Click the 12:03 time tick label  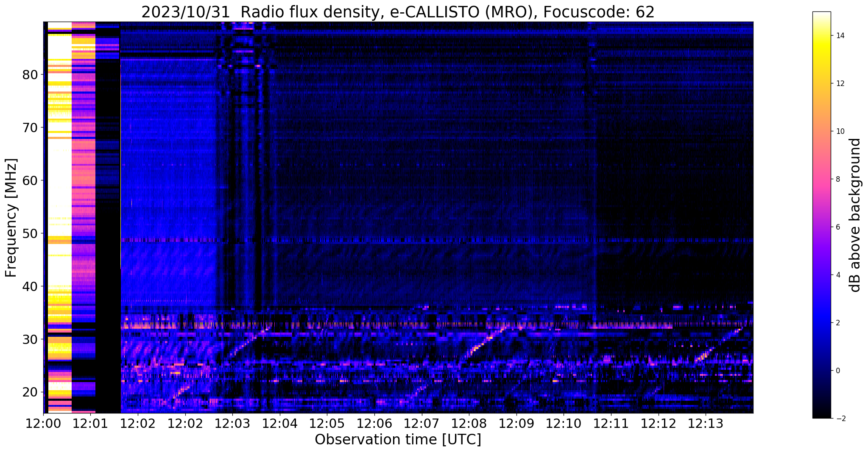pyautogui.click(x=232, y=423)
